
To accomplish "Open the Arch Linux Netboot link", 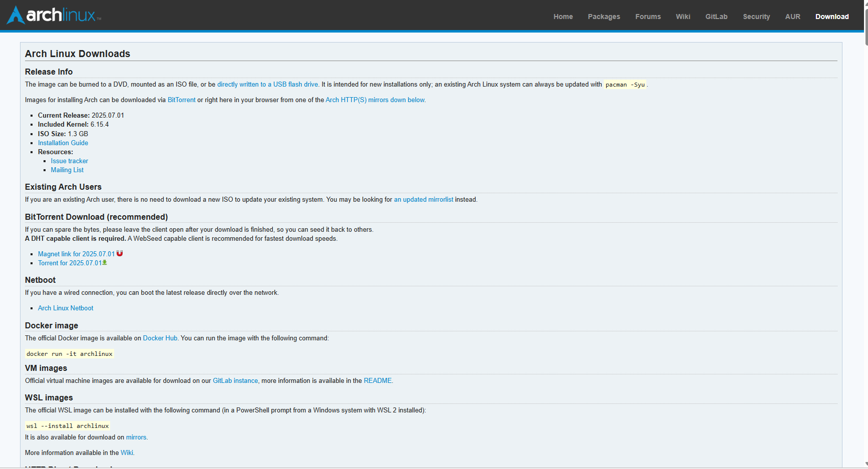I will [x=66, y=308].
